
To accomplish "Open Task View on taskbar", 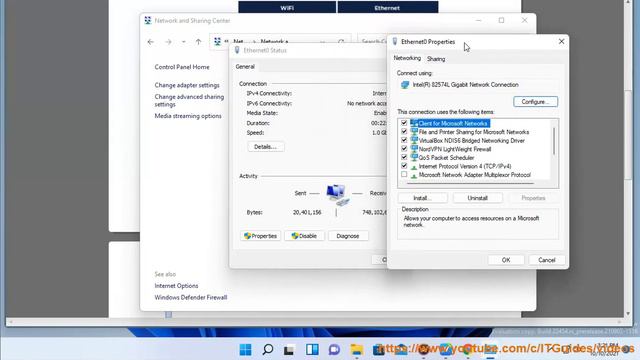I will click(x=289, y=350).
